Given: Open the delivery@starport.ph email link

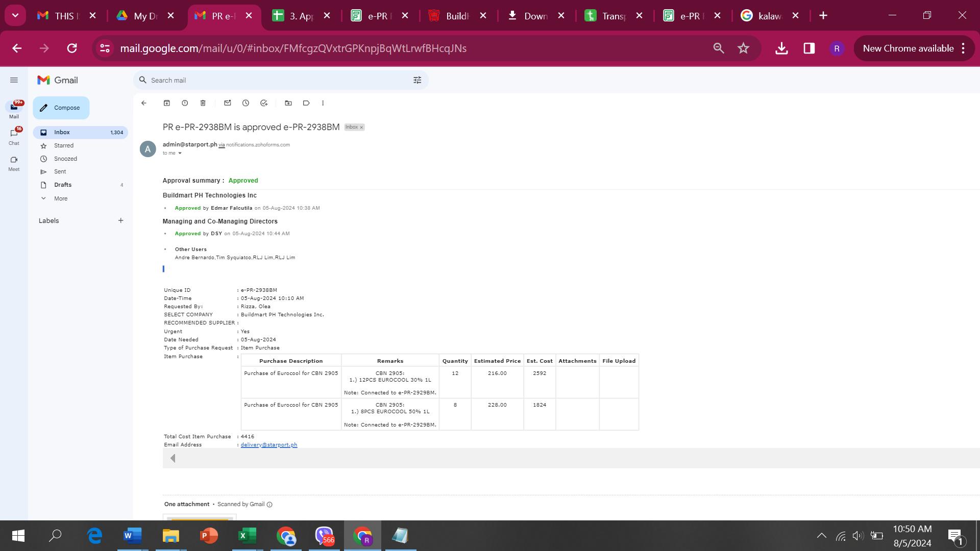Looking at the screenshot, I should (268, 445).
